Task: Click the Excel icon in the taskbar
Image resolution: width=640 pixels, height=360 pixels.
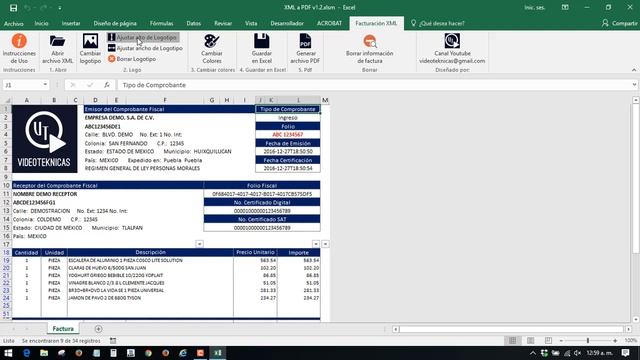Action: pos(218,353)
